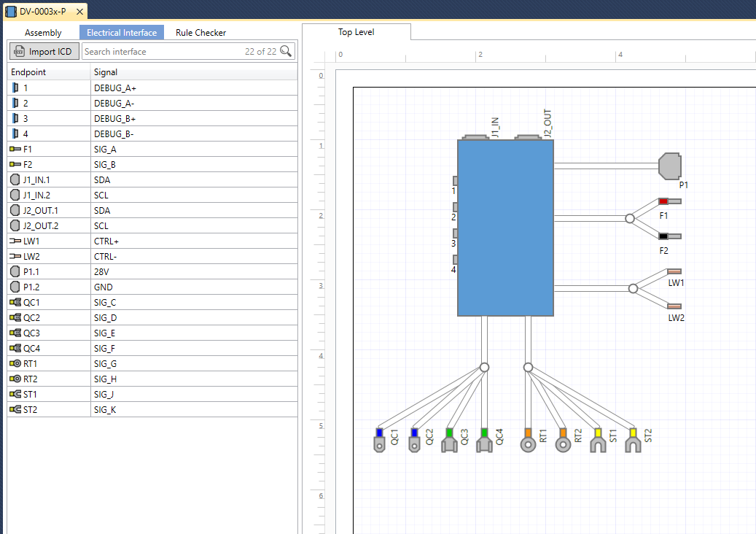Click the F1 red ferrule endpoint
This screenshot has width=756, height=534.
coord(669,201)
